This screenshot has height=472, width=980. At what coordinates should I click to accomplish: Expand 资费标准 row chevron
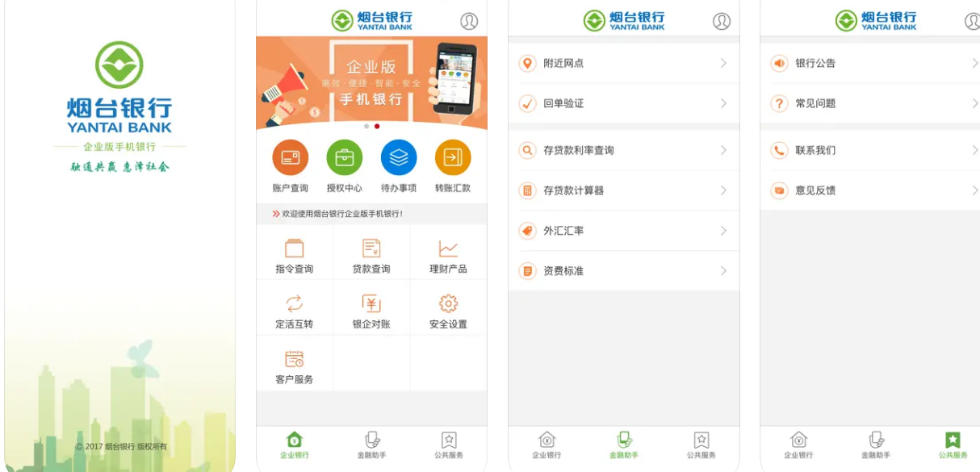(x=723, y=271)
